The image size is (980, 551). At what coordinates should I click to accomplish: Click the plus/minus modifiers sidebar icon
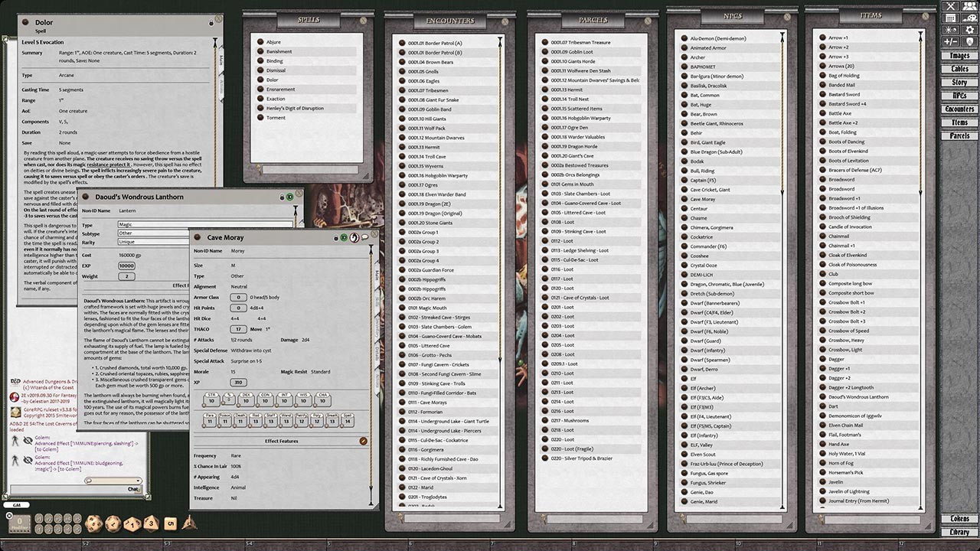point(950,40)
